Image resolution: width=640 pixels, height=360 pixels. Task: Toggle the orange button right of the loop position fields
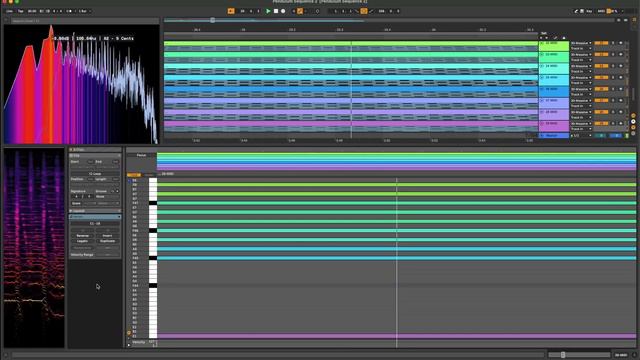[364, 11]
